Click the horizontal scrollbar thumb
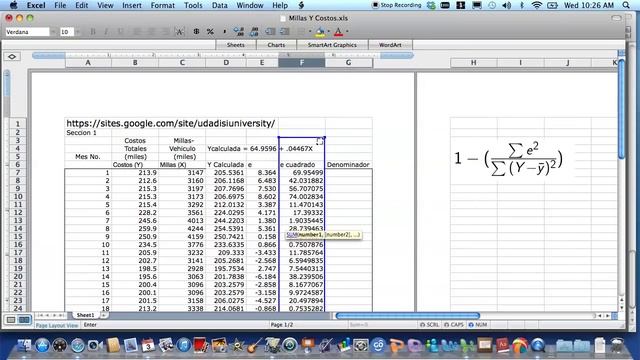Image resolution: width=640 pixels, height=360 pixels. coord(407,316)
